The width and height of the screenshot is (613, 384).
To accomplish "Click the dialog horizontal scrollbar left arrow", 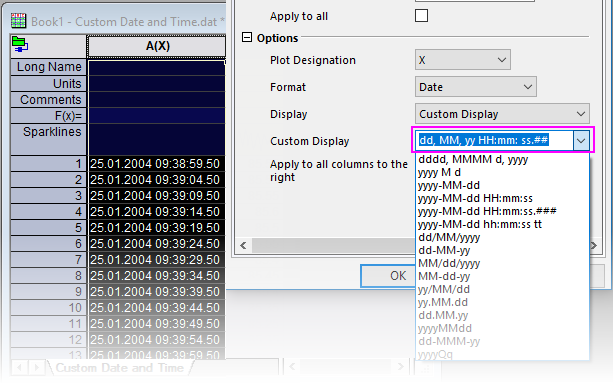I will point(243,246).
